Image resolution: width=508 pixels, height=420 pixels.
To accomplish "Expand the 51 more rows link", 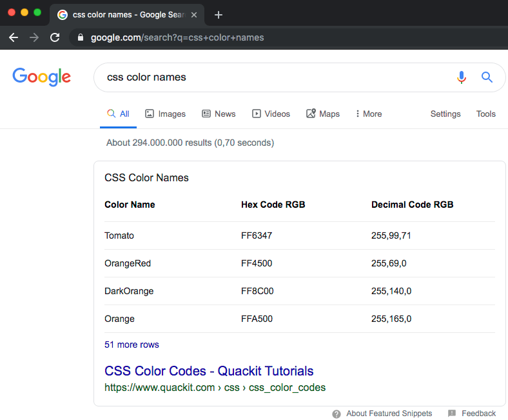I will (x=132, y=345).
